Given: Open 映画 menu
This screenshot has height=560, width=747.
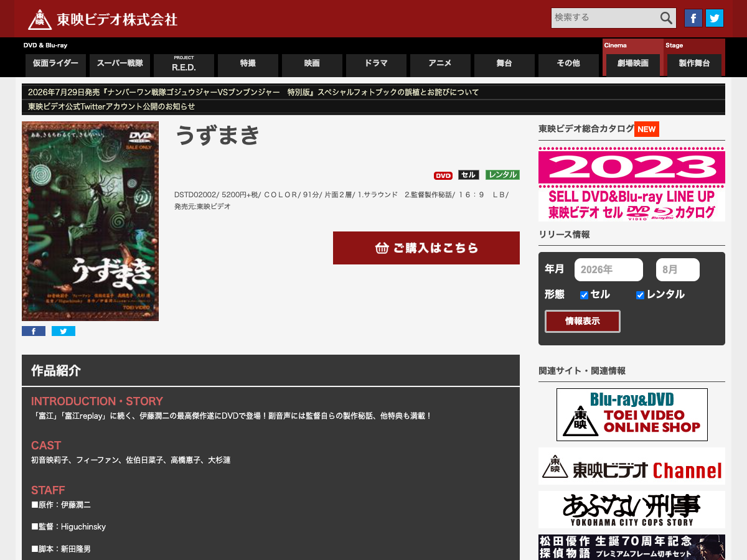Looking at the screenshot, I should (312, 65).
